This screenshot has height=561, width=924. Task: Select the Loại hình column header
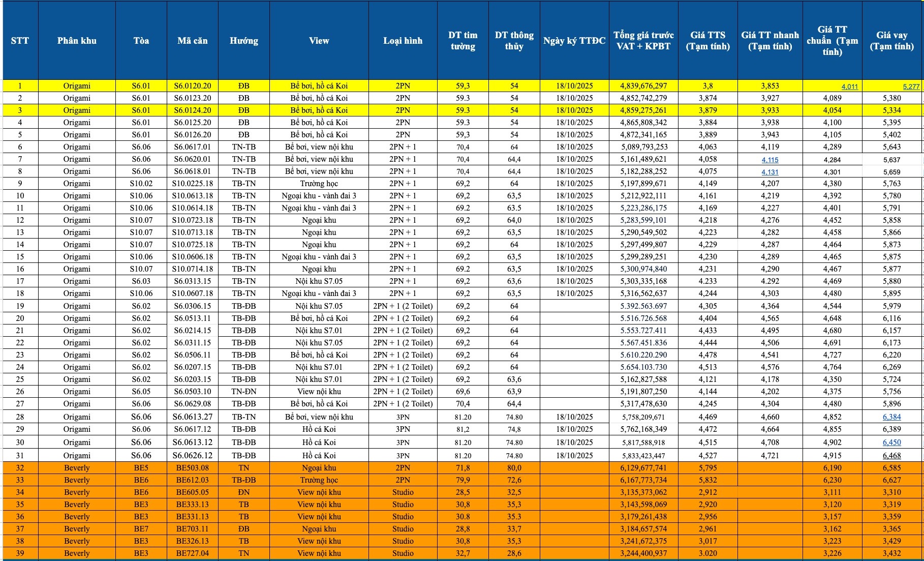[x=403, y=41]
